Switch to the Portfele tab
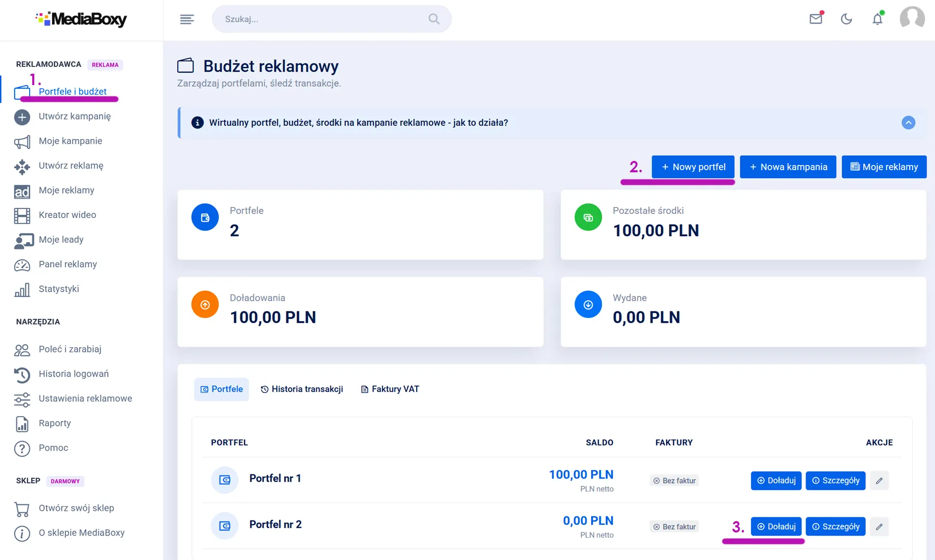The width and height of the screenshot is (935, 560). (221, 389)
